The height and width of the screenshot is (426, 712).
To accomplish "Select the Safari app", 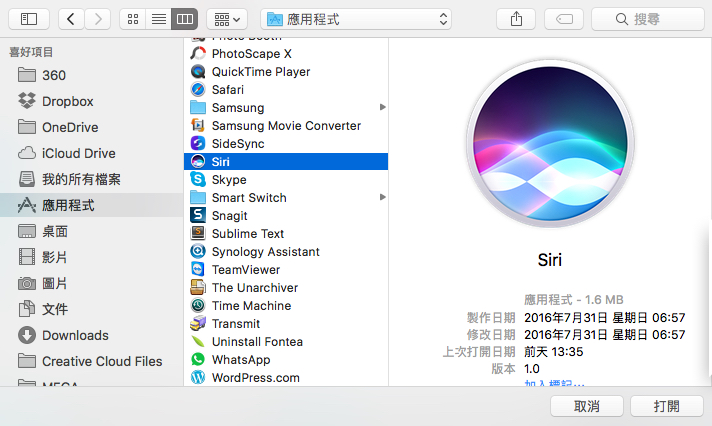I will tap(286, 89).
